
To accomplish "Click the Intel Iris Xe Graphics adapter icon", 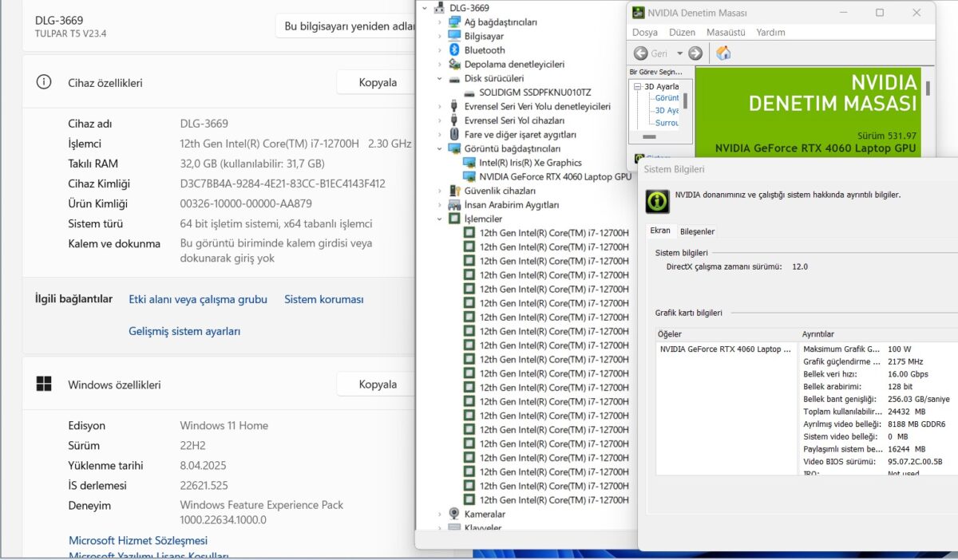I will [469, 163].
